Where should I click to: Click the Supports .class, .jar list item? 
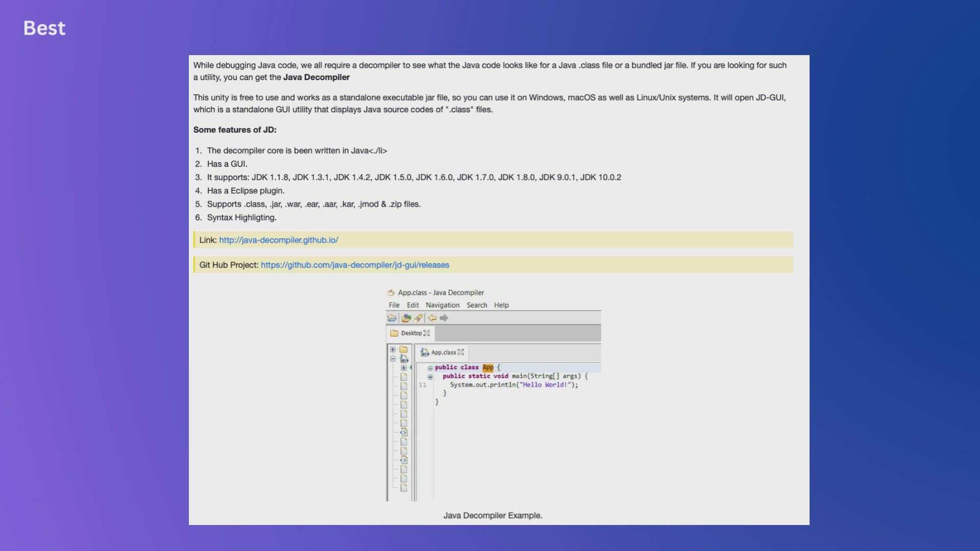pyautogui.click(x=314, y=204)
